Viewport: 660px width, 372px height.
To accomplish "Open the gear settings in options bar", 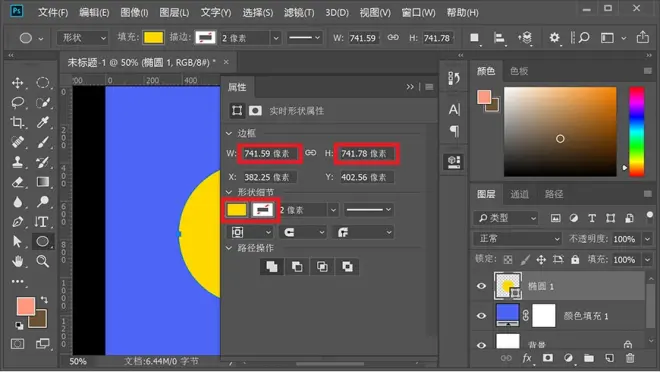I will coord(554,38).
